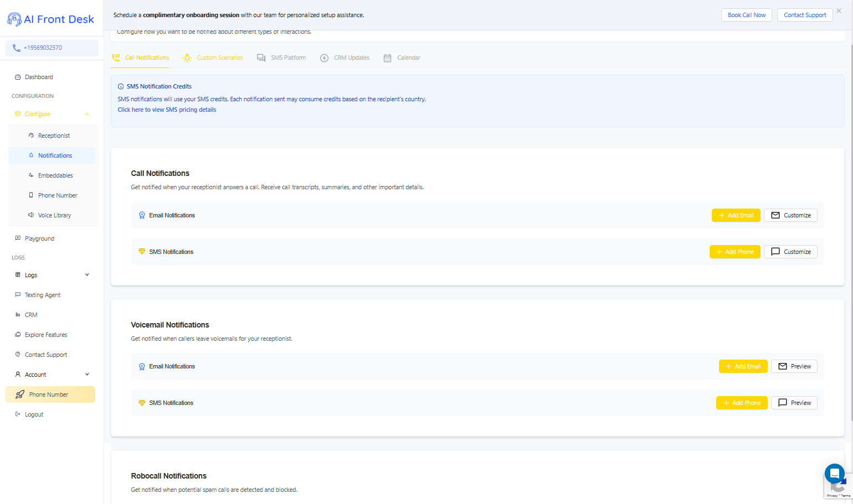Image resolution: width=853 pixels, height=504 pixels.
Task: Click the Explore Features icon
Action: click(x=18, y=335)
